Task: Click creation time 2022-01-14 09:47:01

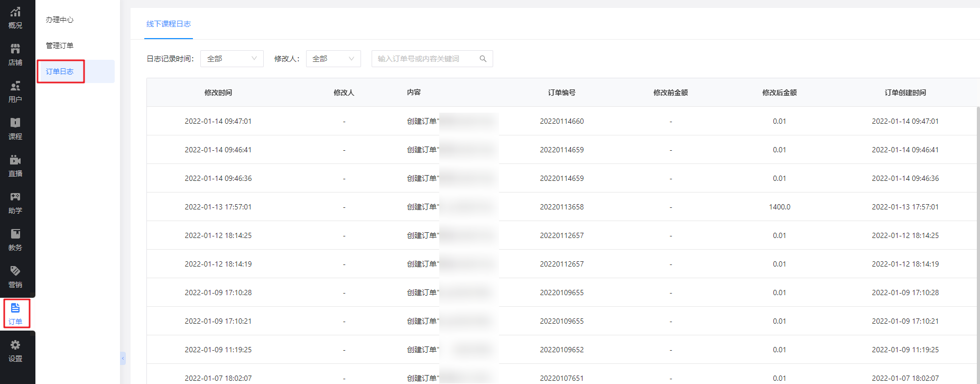Action: [905, 121]
